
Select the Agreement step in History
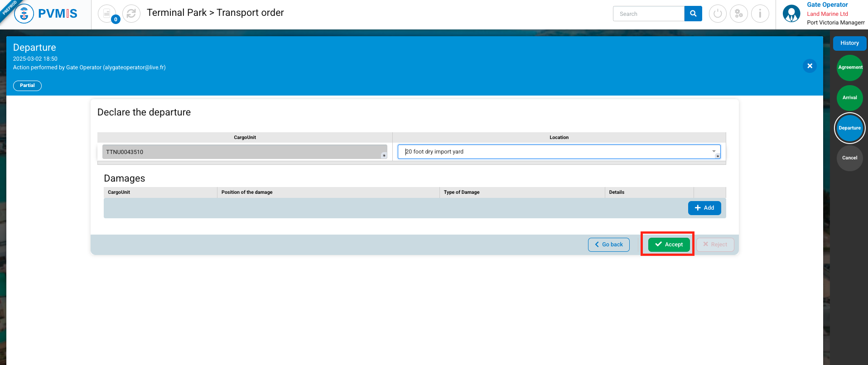coord(849,67)
